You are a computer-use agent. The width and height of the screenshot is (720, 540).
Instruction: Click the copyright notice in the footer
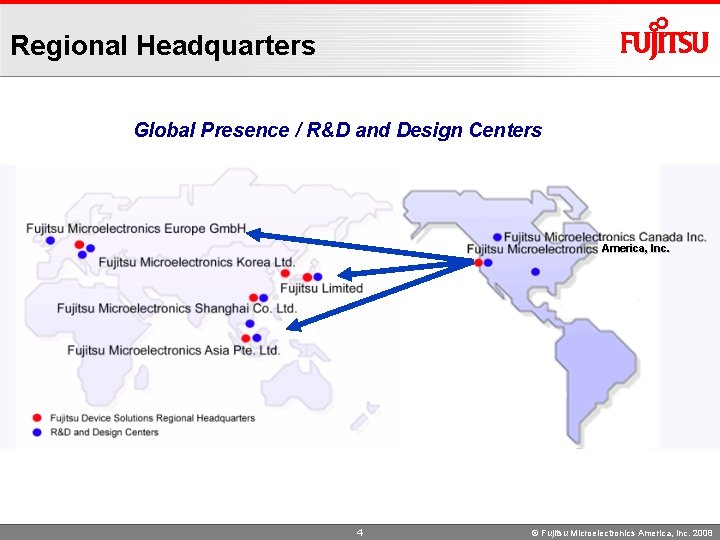point(622,533)
